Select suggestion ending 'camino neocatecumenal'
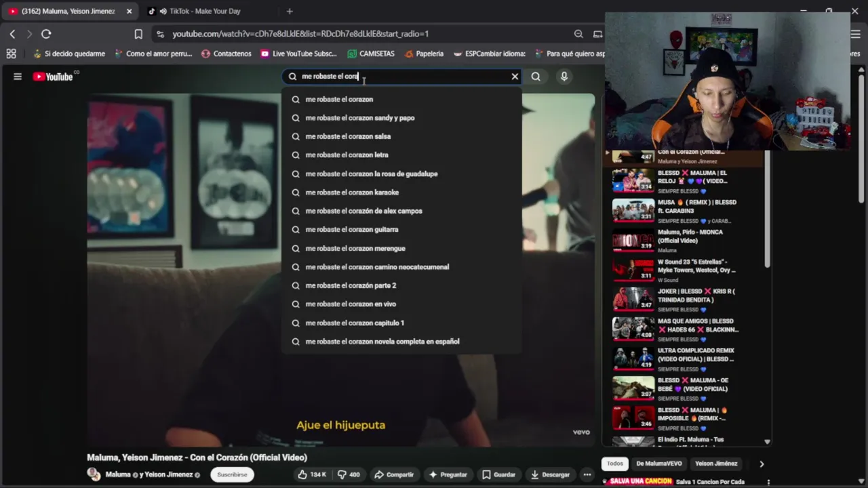The width and height of the screenshot is (868, 488). tap(401, 267)
